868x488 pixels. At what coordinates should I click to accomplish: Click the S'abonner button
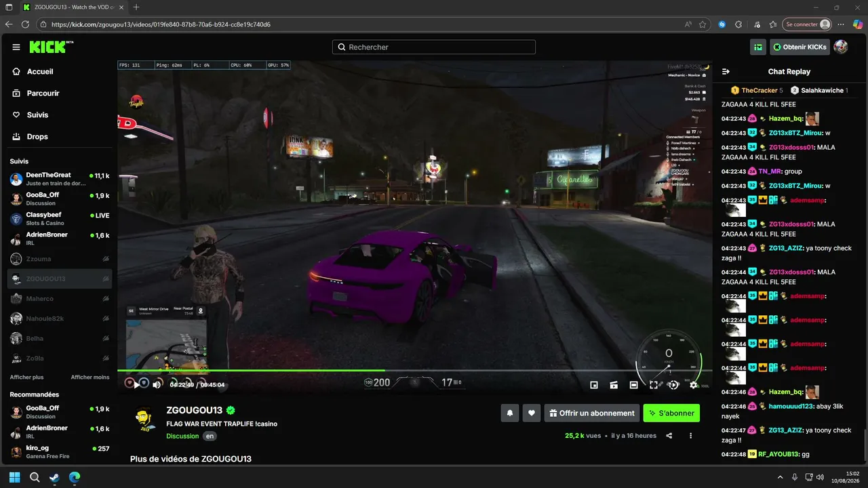click(x=671, y=413)
